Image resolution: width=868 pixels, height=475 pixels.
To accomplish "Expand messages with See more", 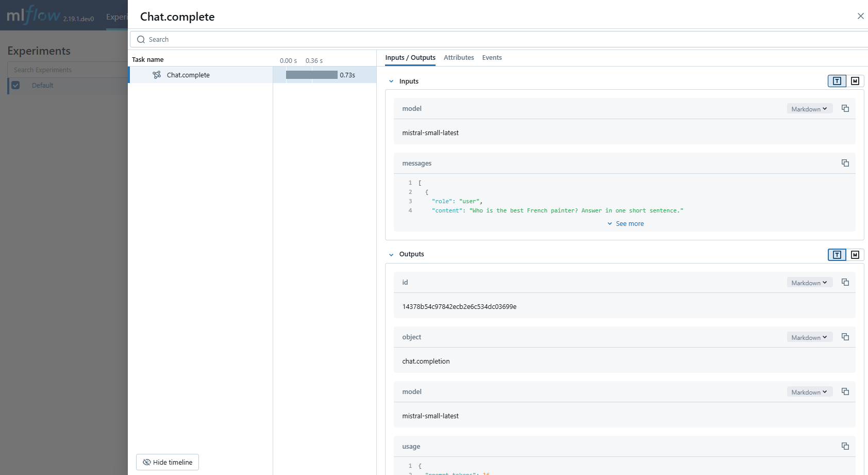I will point(625,224).
